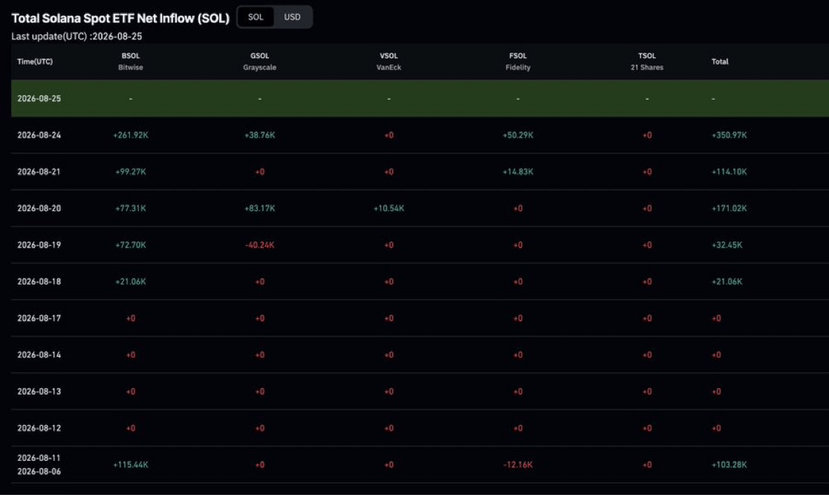Click the TSOL 21 Shares column header

coord(647,61)
